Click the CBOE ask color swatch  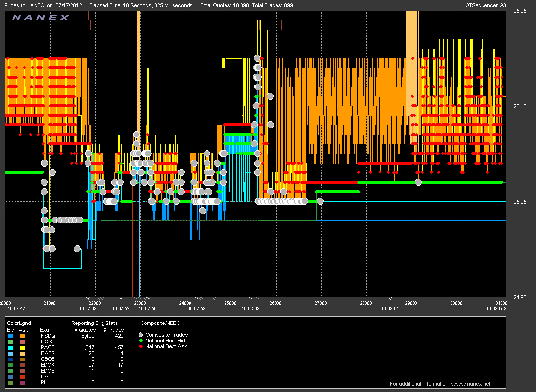(x=22, y=359)
